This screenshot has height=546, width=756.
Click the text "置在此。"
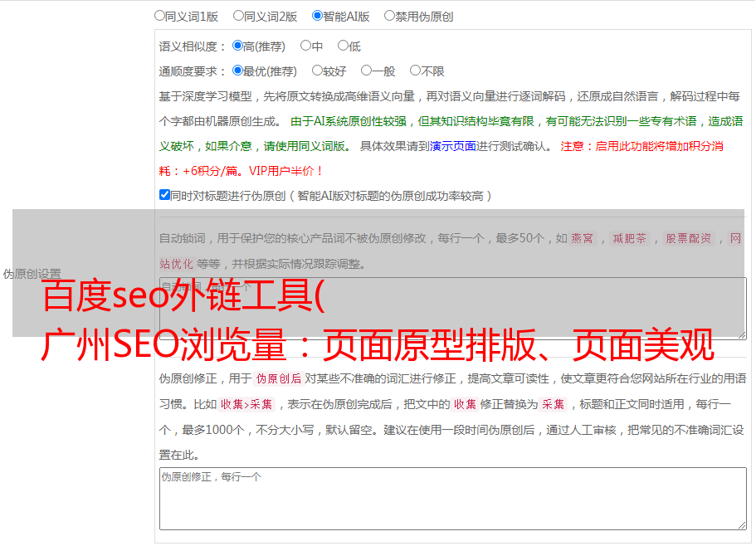[x=179, y=455]
